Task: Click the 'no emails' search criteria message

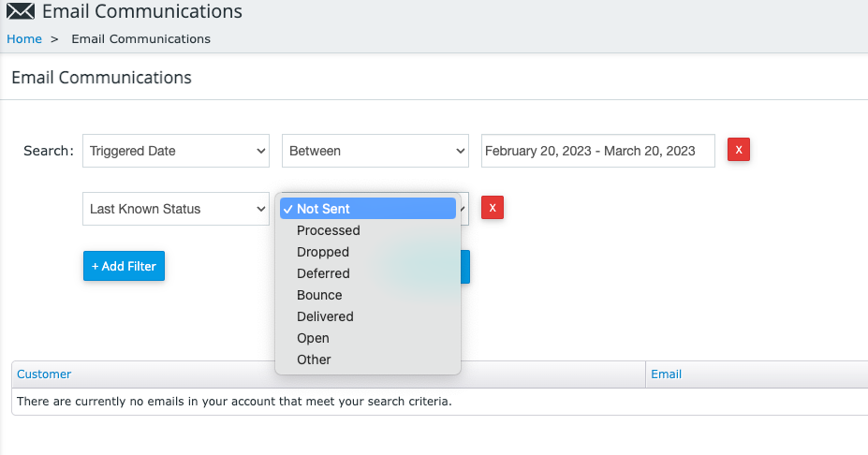Action: pos(234,402)
